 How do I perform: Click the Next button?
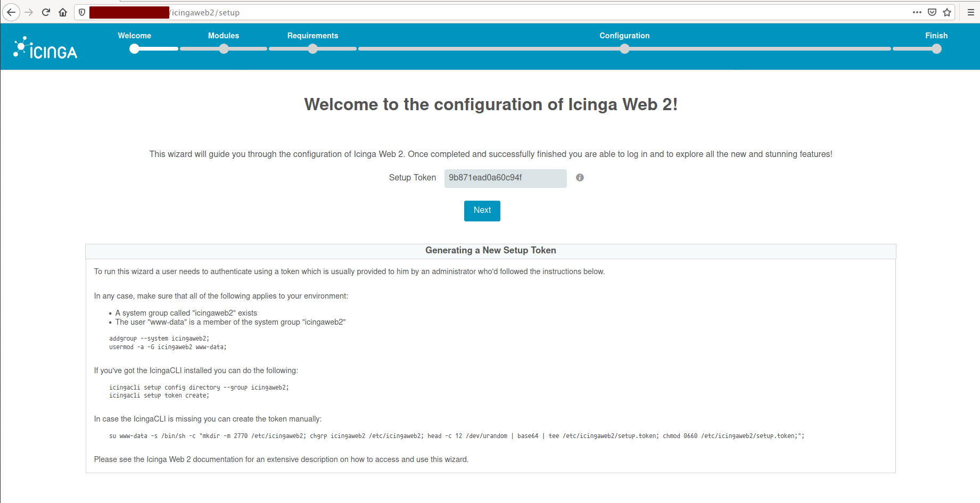(x=482, y=211)
